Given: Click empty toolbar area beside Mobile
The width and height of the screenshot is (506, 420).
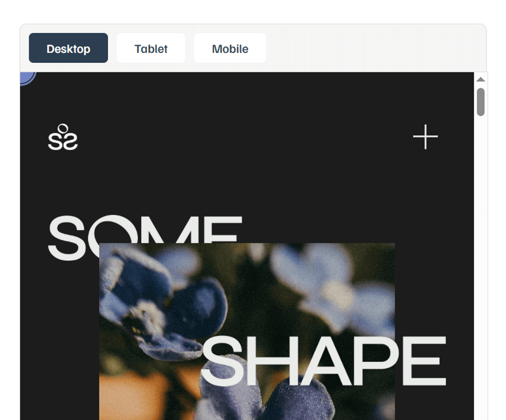Looking at the screenshot, I should (375, 48).
